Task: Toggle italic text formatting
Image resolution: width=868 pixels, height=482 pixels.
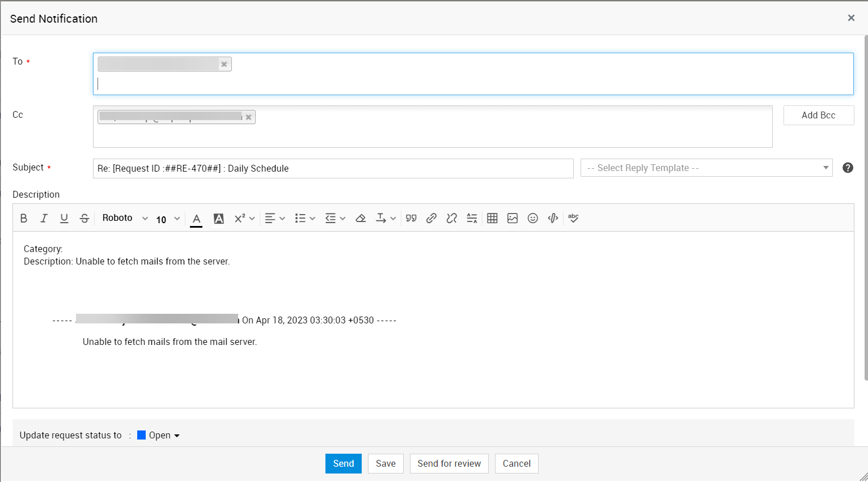Action: [44, 219]
